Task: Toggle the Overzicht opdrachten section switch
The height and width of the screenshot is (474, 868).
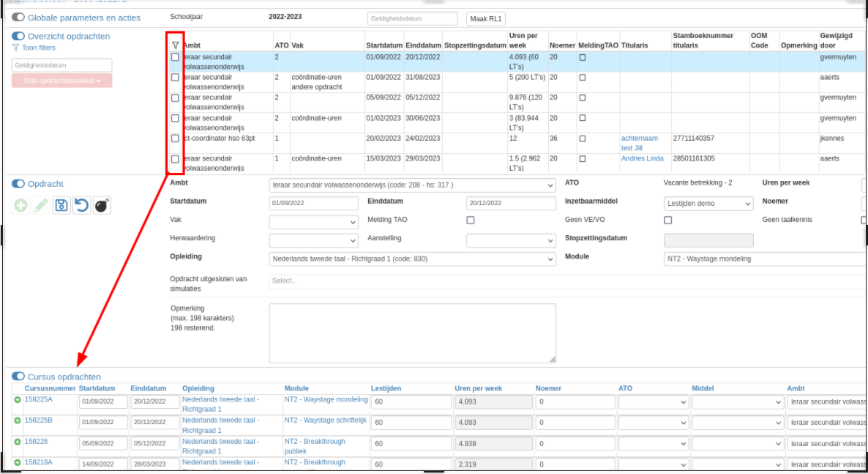Action: pos(18,36)
